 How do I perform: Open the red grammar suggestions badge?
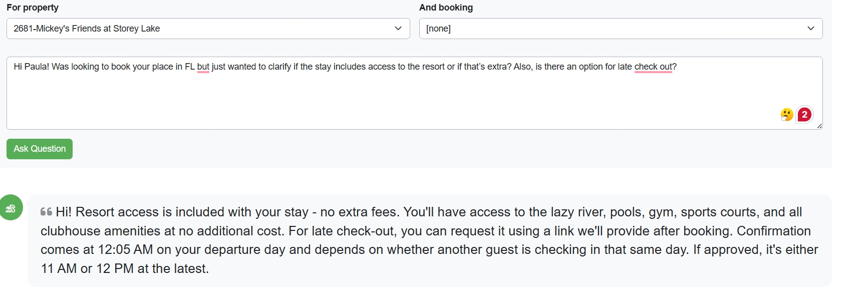click(x=804, y=115)
